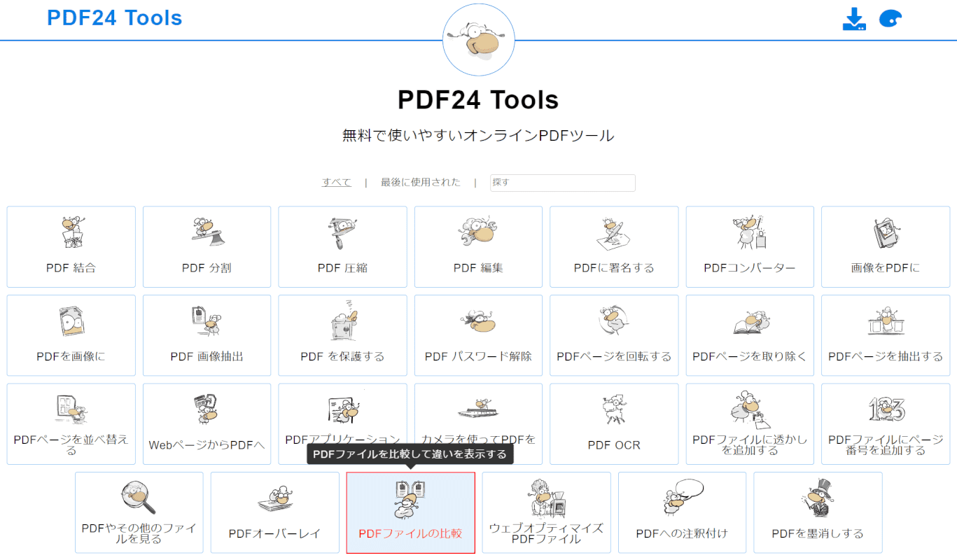Open the PDFアプリケーション tool icon
Screen dimensions: 957x560
coord(342,411)
